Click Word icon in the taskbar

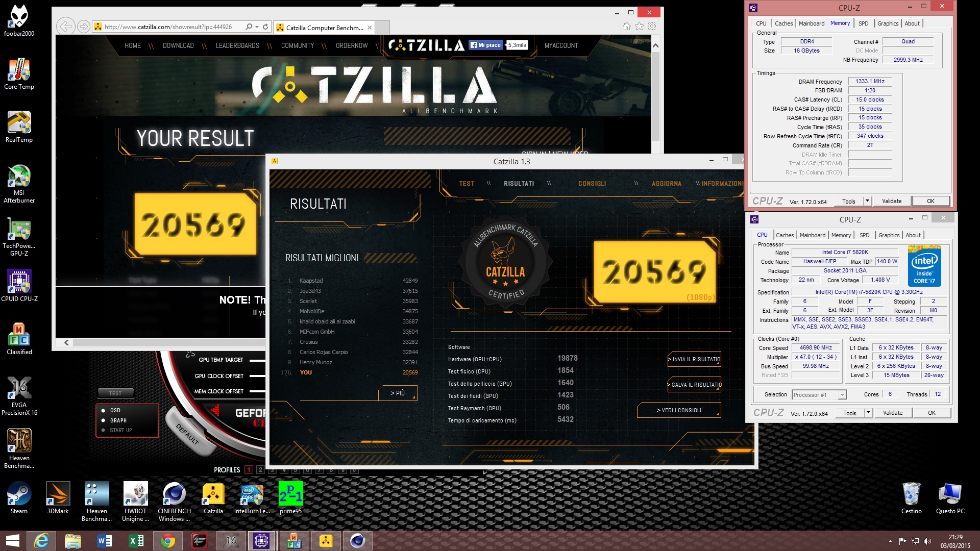pyautogui.click(x=105, y=541)
